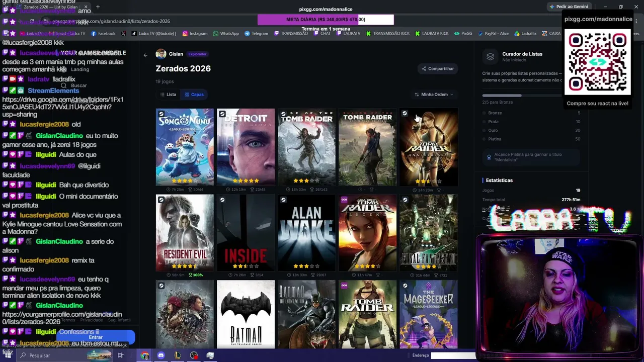Open the PayPal - Alice bookmark
This screenshot has width=644, height=362.
493,34
